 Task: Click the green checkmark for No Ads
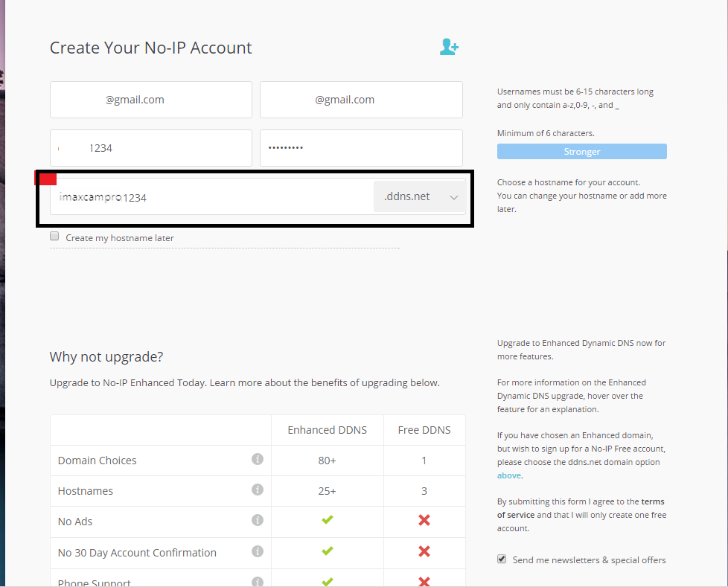[328, 520]
